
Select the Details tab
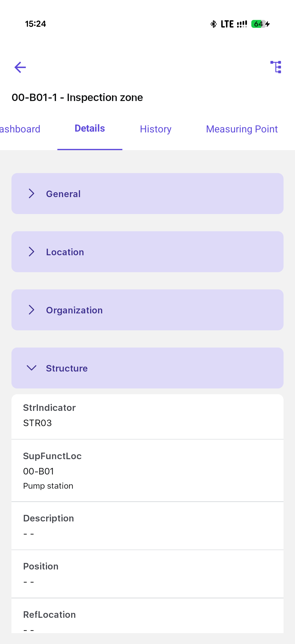click(x=90, y=129)
